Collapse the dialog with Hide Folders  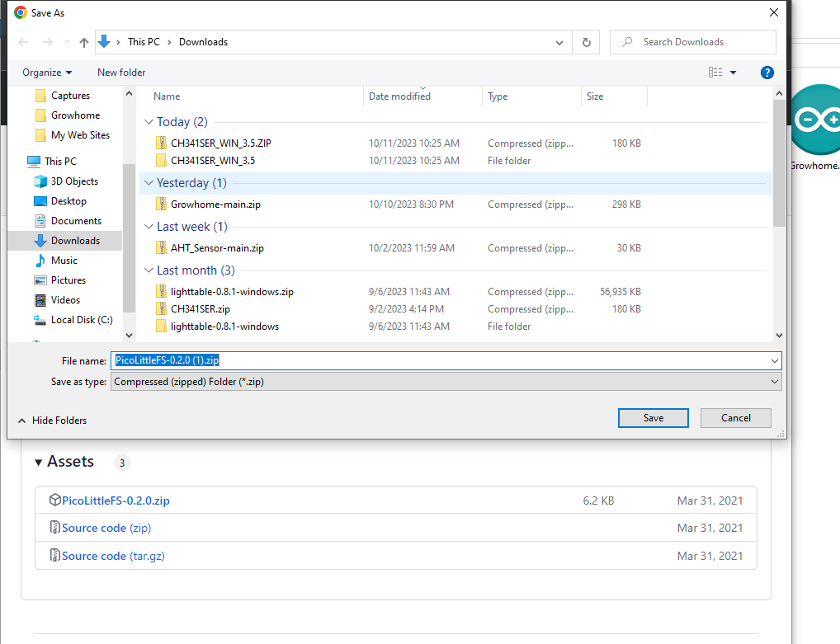[53, 421]
